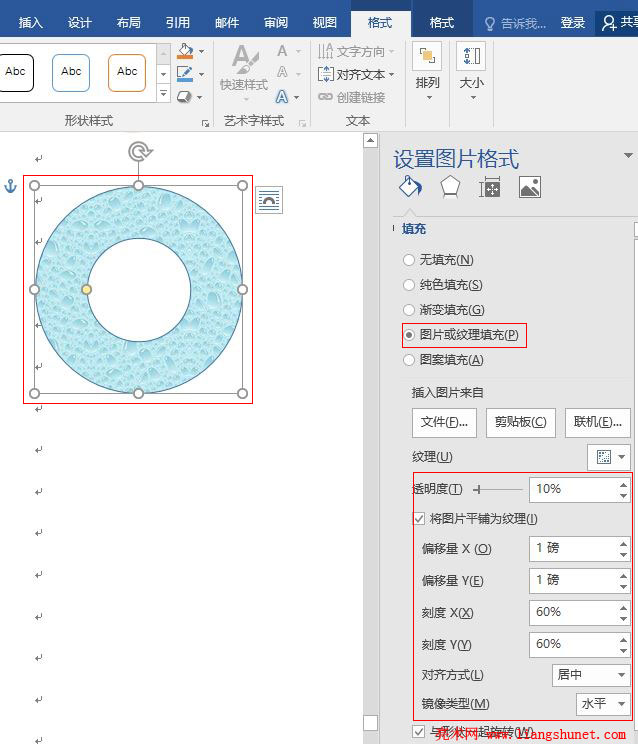Screen dimensions: 638x744
Task: Open WordArt Styles dialog launcher
Action: (x=302, y=123)
